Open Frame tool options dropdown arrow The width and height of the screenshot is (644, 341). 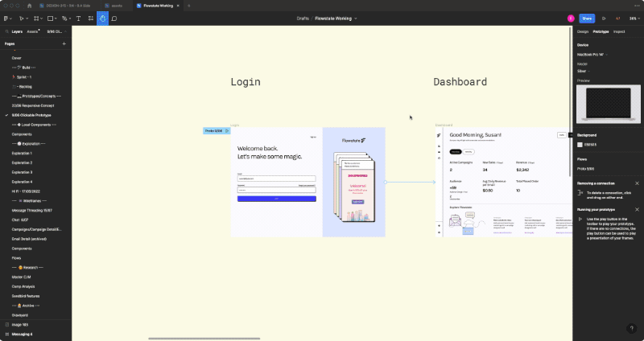42,18
